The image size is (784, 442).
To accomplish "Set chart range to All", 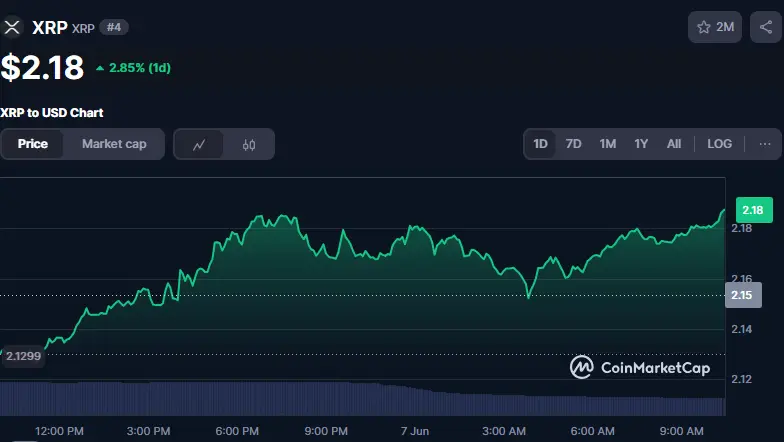I will click(674, 144).
